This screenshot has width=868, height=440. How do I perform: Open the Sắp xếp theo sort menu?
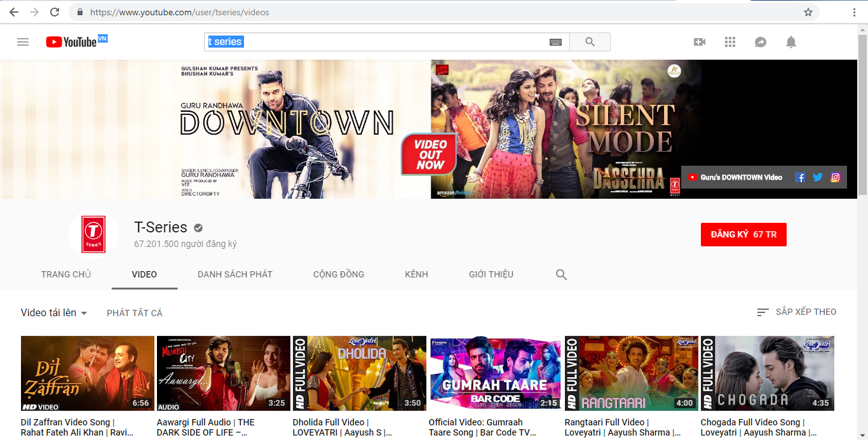pos(797,312)
